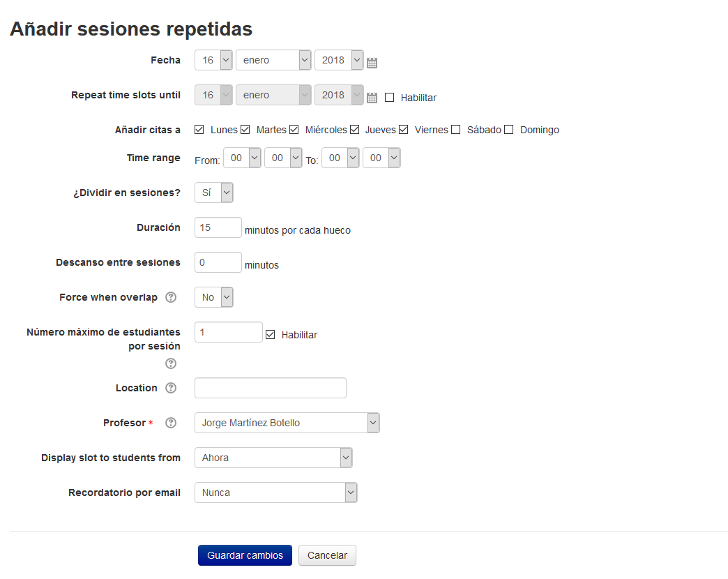Check the Sábado checkbox
This screenshot has height=579, width=728.
(x=455, y=128)
